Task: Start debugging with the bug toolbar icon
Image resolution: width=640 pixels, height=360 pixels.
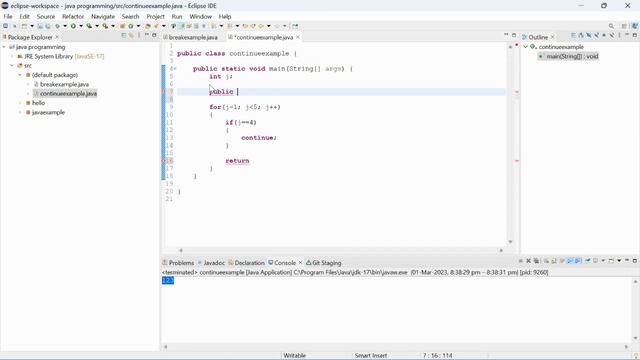Action: coord(58,26)
